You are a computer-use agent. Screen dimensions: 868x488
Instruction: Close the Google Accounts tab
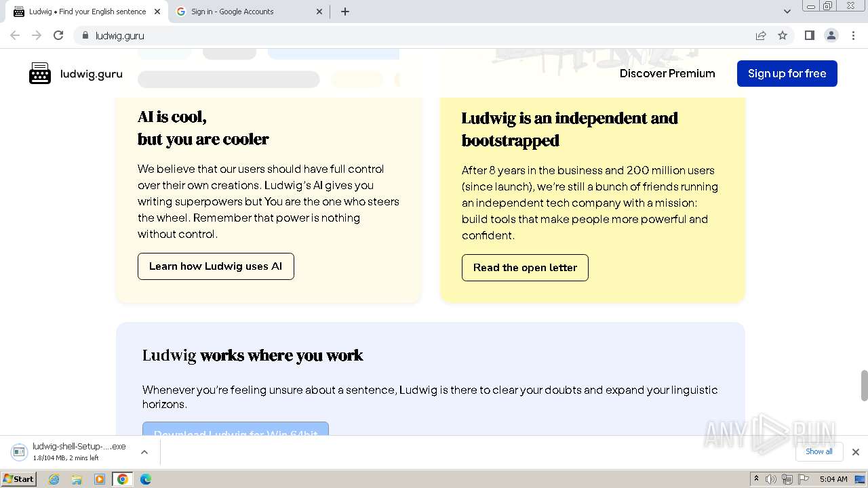point(320,12)
